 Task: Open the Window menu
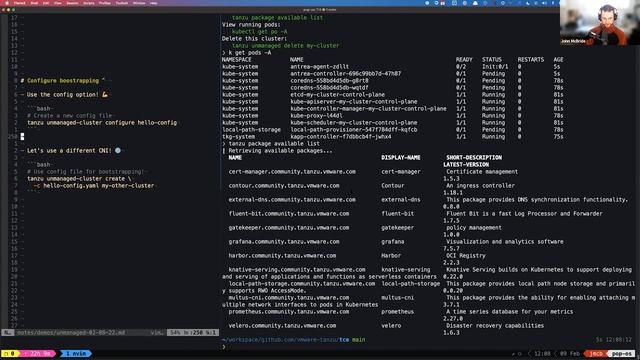coord(139,3)
